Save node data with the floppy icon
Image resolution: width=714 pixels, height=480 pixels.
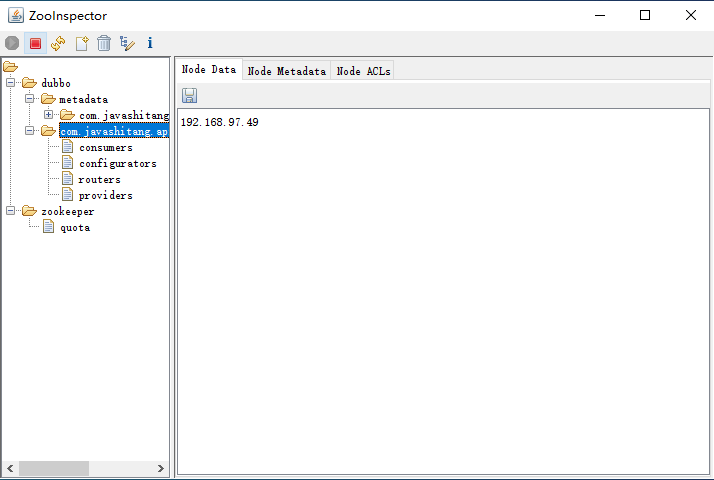coord(189,95)
